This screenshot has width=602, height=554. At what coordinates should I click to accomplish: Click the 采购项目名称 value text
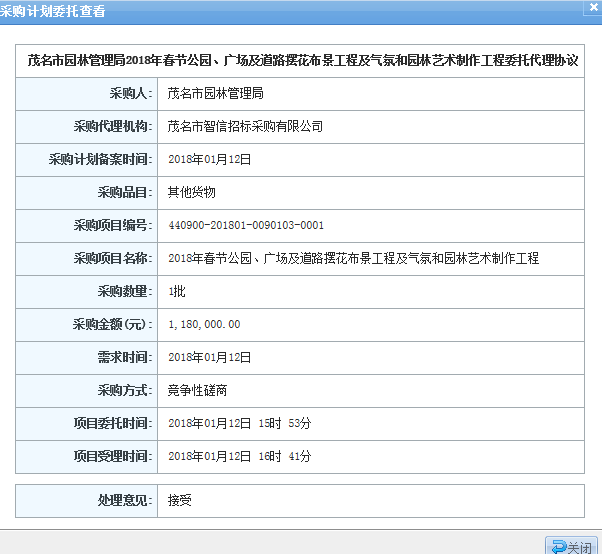click(353, 258)
